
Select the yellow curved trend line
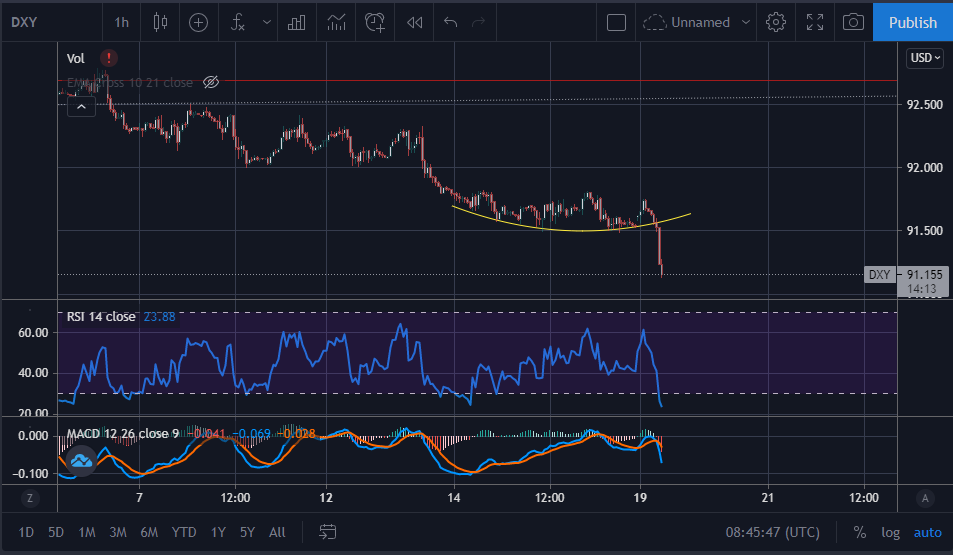pyautogui.click(x=571, y=230)
